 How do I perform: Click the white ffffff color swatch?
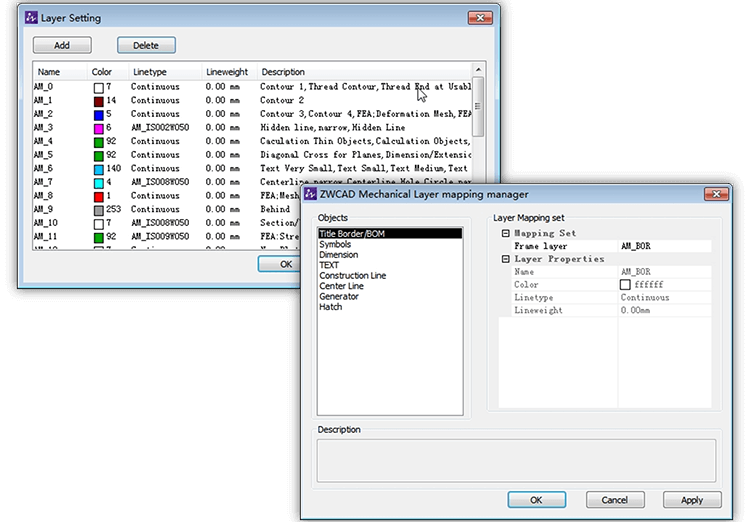625,285
